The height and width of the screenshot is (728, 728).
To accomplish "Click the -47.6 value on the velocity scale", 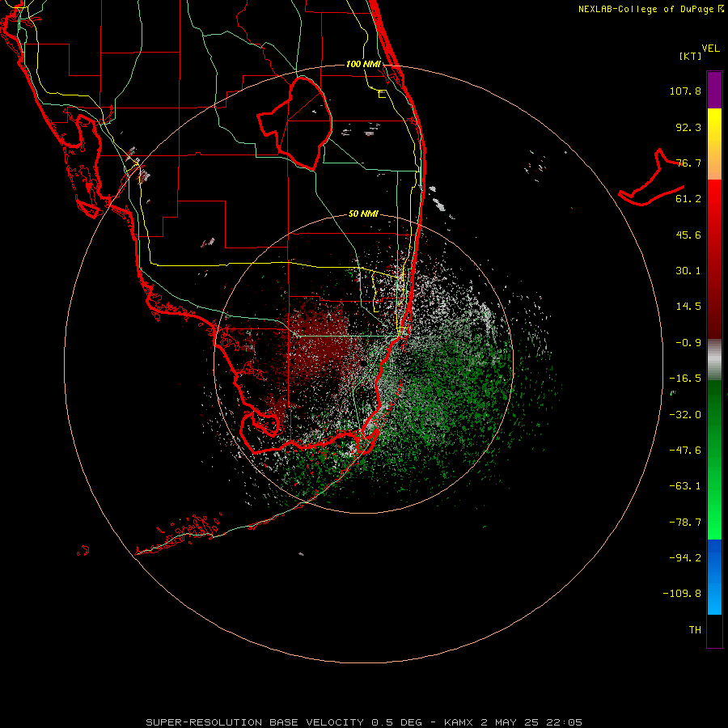I will click(685, 451).
